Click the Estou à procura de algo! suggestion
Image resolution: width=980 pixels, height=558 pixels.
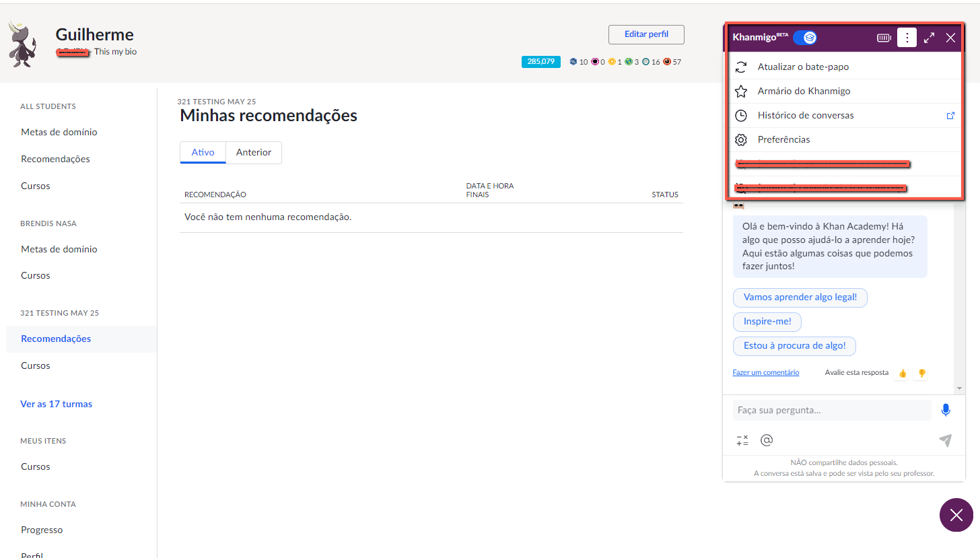pos(794,345)
